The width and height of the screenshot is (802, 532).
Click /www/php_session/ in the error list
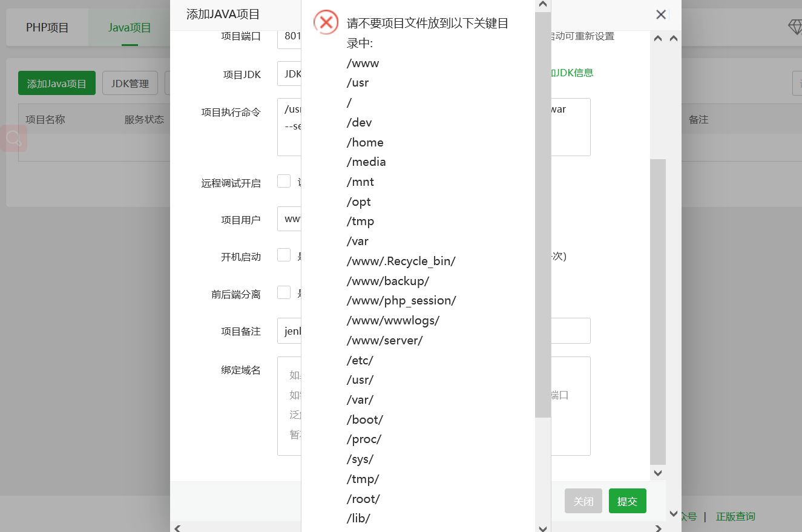[401, 301]
